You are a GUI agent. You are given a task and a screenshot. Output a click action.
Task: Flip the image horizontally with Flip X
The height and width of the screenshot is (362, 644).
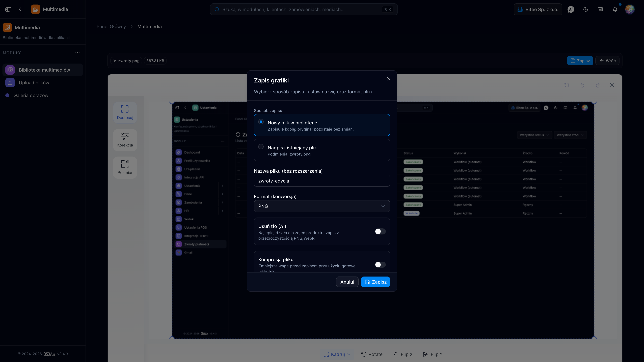(403, 354)
